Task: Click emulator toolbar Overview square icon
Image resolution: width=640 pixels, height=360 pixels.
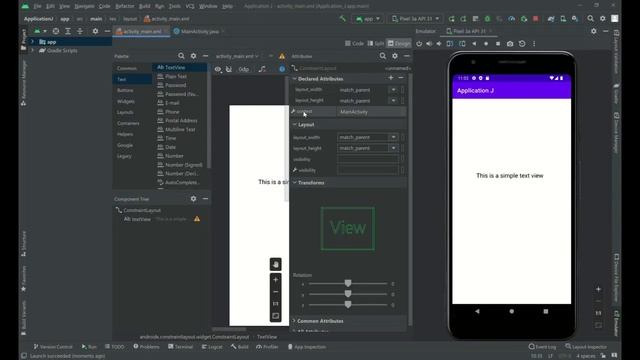Action: (498, 44)
